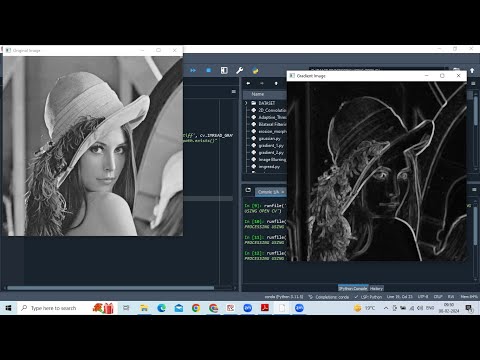Minimize the Original Image window
Viewport: 480px width, 360px height.
[x=142, y=50]
